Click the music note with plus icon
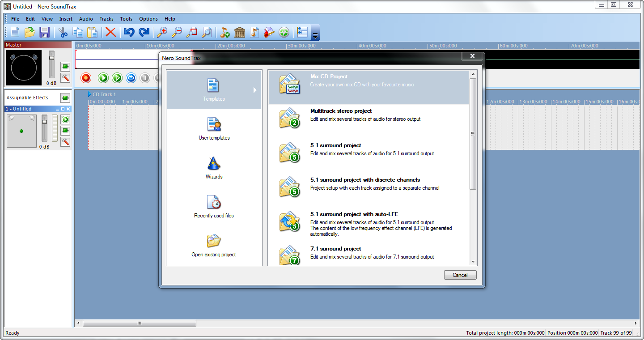Viewport: 644px width, 340px height. (x=225, y=32)
